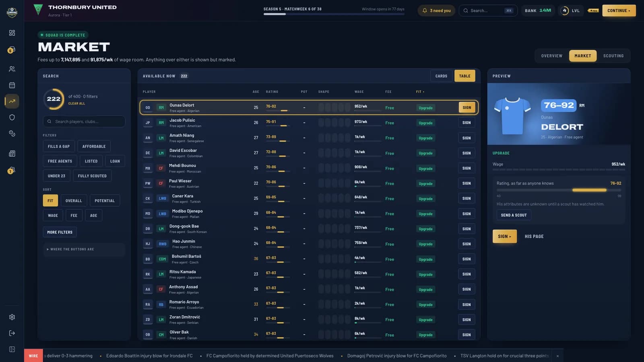The height and width of the screenshot is (362, 644).
Task: Collapse the sidebar panel icon
Action: [12, 349]
